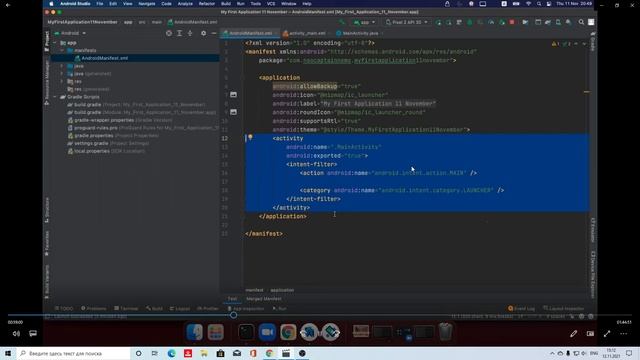This screenshot has width=640, height=360.
Task: Open Chrome in the macOS dock
Action: pyautogui.click(x=288, y=332)
